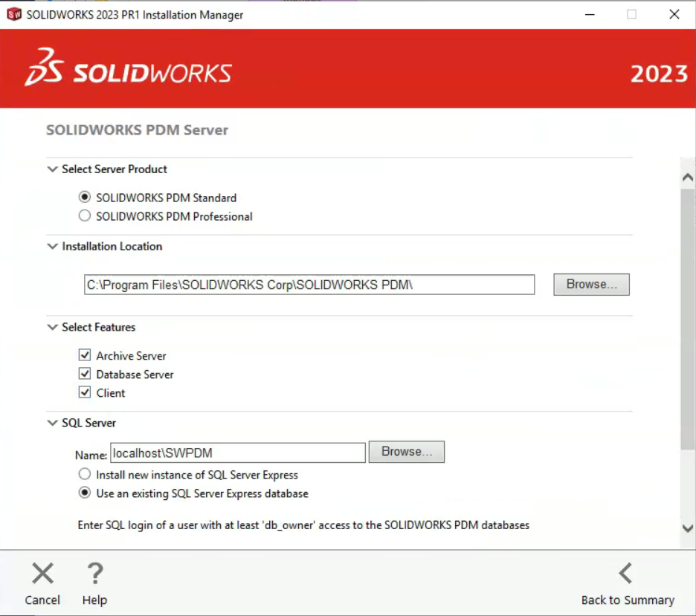Browse for the SQL Server name
696x616 pixels.
(x=406, y=452)
